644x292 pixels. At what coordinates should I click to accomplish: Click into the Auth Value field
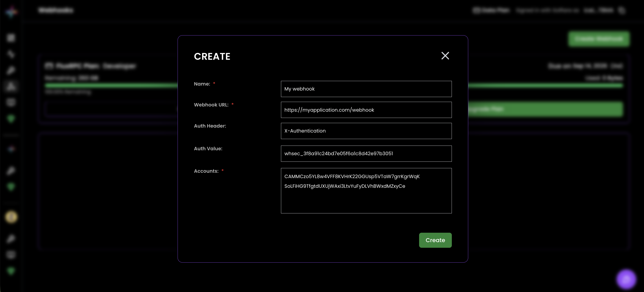tap(366, 153)
